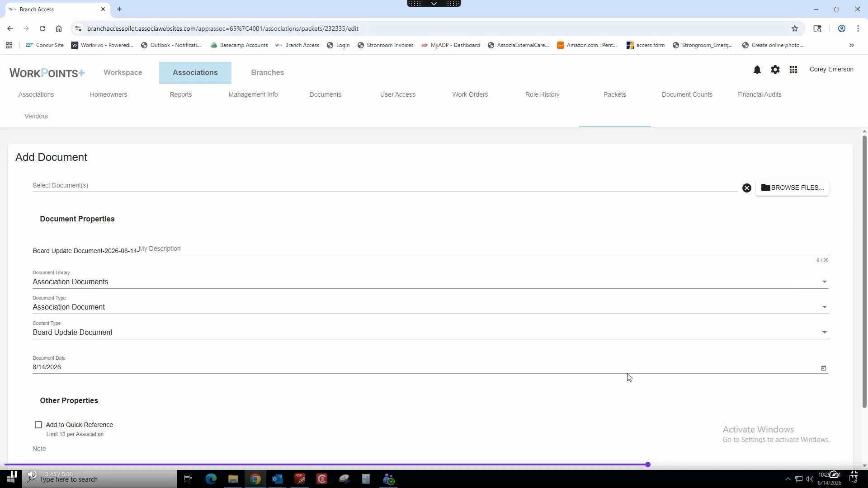868x488 pixels.
Task: Open Outlook from taskbar
Action: [x=278, y=479]
